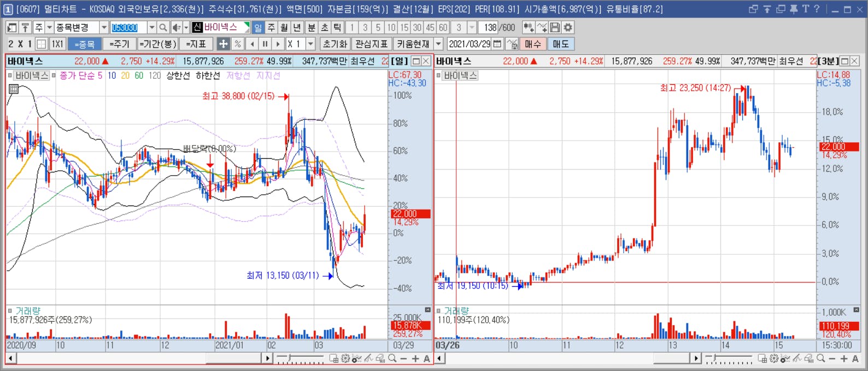Pause chart replay playback

(265, 44)
